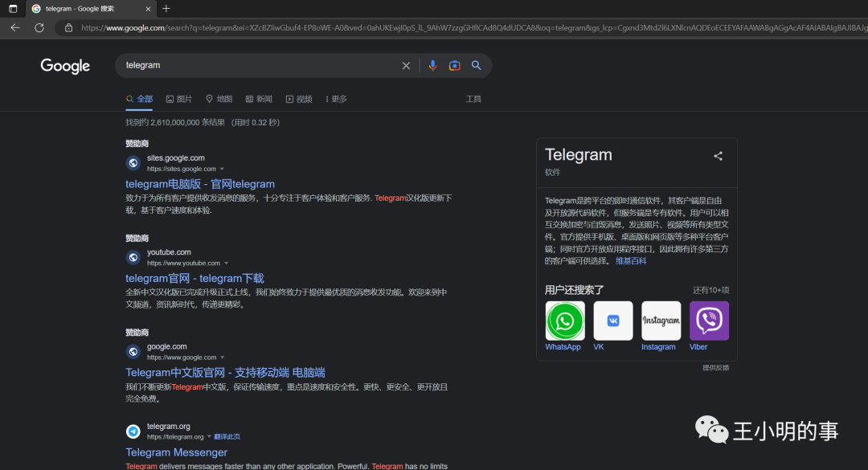Viewport: 868px width, 470px height.
Task: Click the Telegram knowledge panel title
Action: pos(579,154)
